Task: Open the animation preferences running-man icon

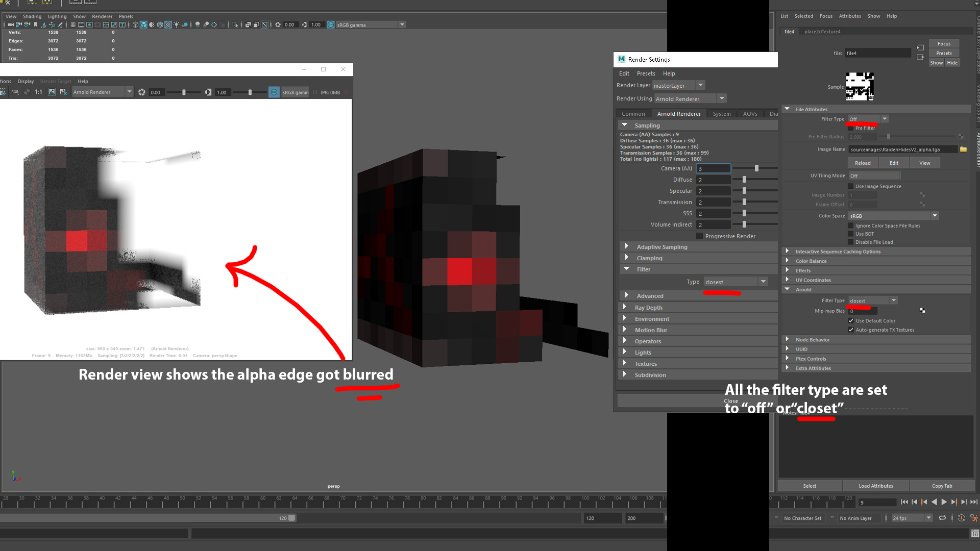Action: click(973, 518)
